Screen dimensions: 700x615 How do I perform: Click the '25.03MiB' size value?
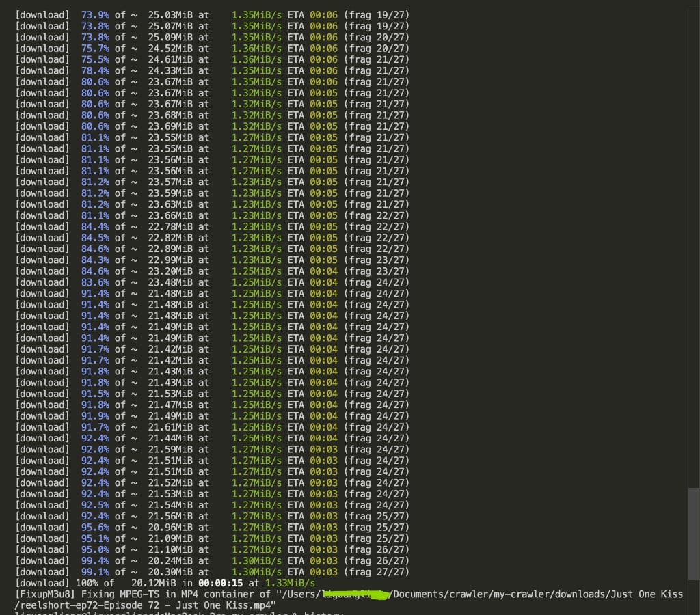click(170, 15)
